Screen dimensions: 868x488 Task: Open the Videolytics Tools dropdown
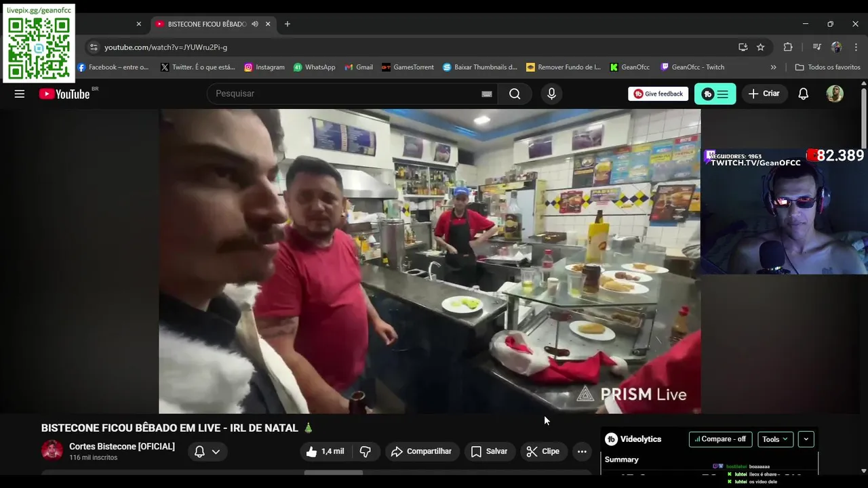775,439
